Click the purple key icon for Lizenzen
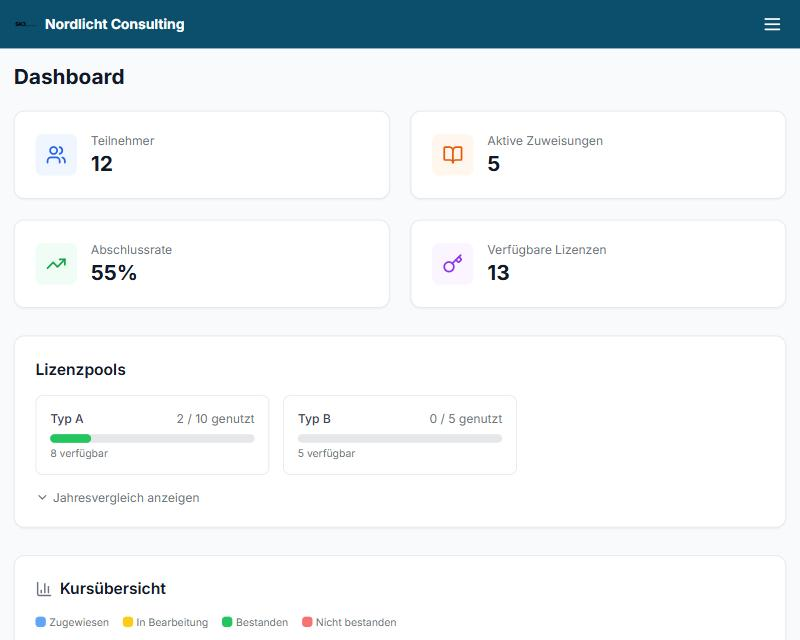This screenshot has width=800, height=640. click(x=453, y=264)
